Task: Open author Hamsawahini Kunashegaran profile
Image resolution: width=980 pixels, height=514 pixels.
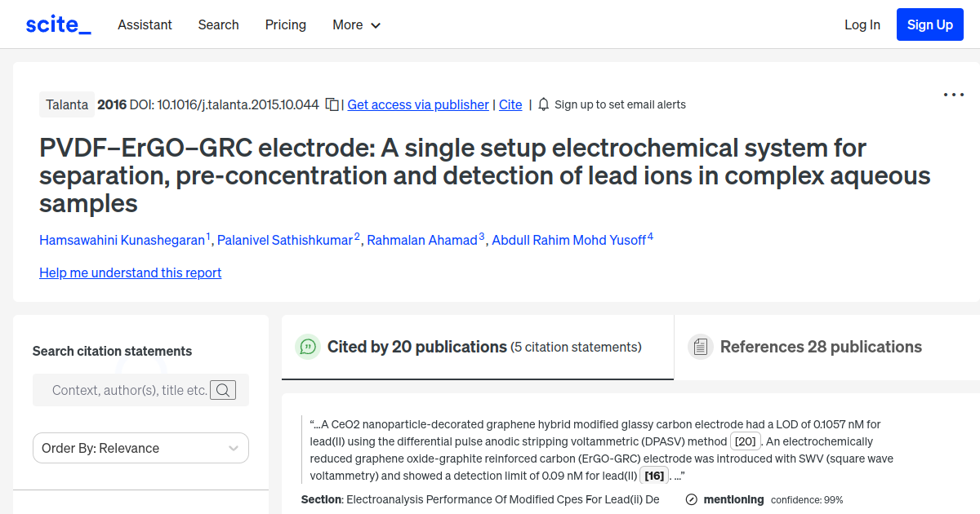Action: click(x=121, y=240)
